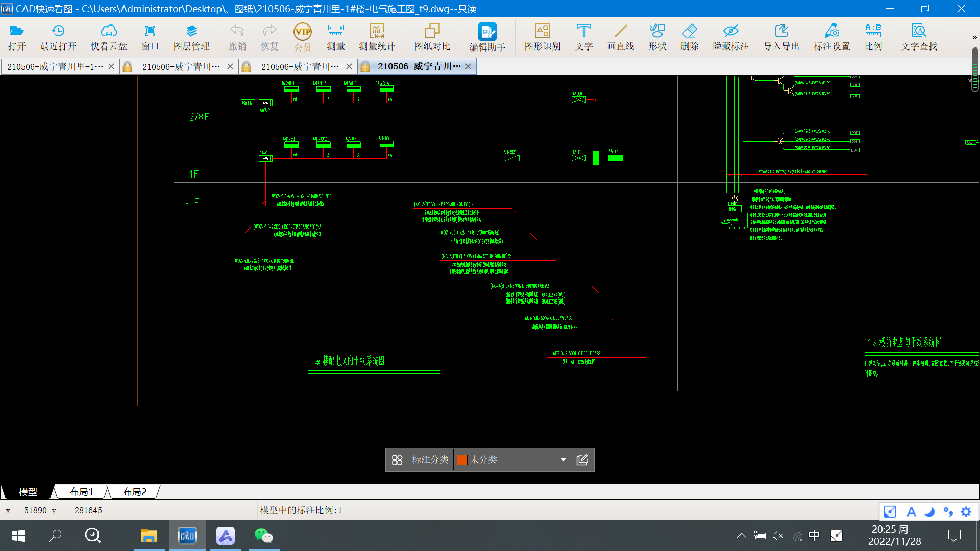Select the 画直线 draw line tool
Viewport: 980px width, 551px height.
coord(620,37)
